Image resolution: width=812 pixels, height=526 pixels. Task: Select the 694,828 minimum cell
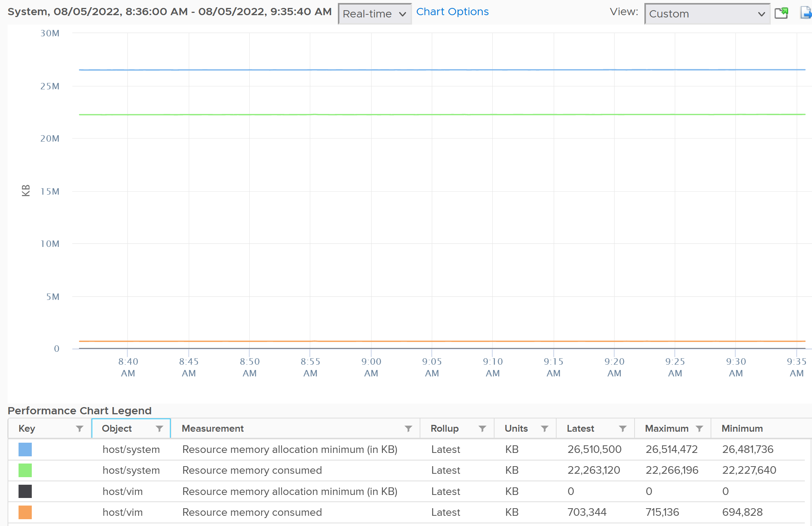click(x=742, y=512)
